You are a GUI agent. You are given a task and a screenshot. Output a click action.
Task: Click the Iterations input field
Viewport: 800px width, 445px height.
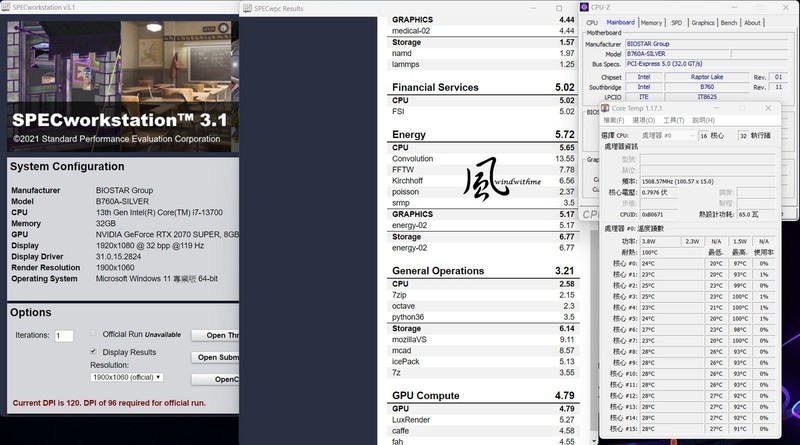64,336
